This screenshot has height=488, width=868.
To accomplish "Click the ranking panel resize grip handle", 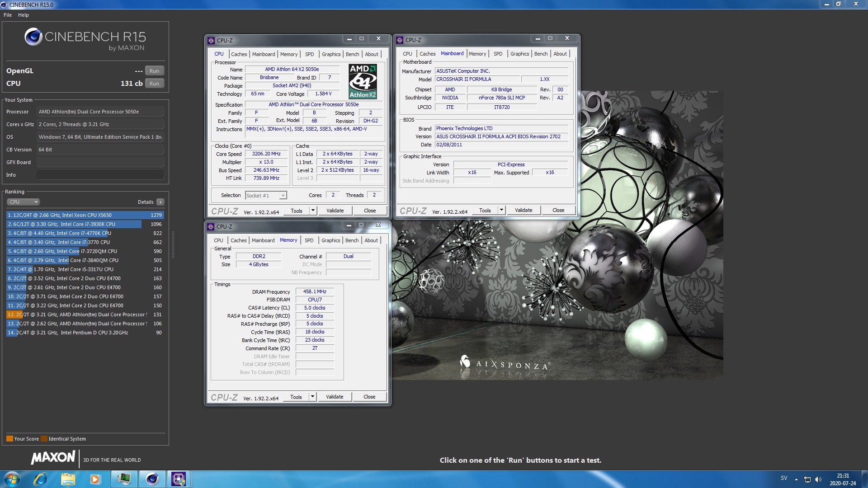I will tap(173, 244).
